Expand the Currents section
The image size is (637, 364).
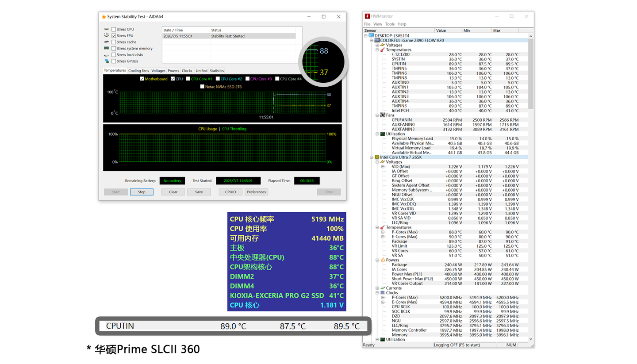pos(377,288)
